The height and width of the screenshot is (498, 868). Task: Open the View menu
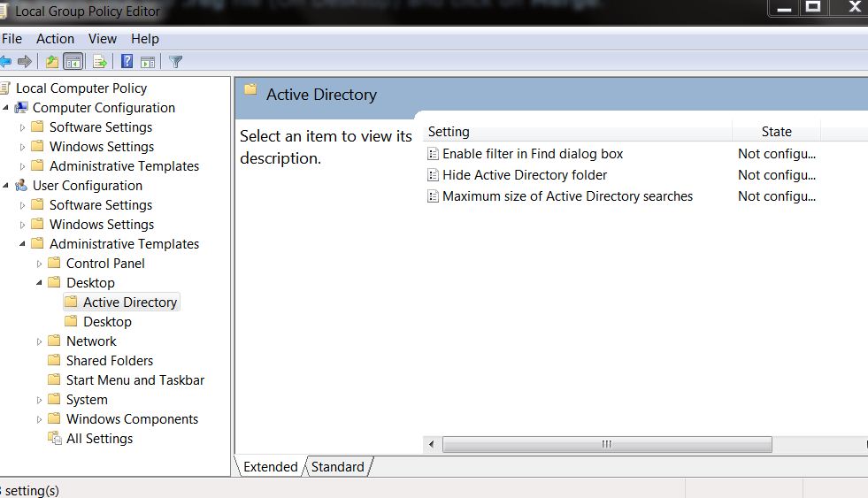tap(103, 39)
